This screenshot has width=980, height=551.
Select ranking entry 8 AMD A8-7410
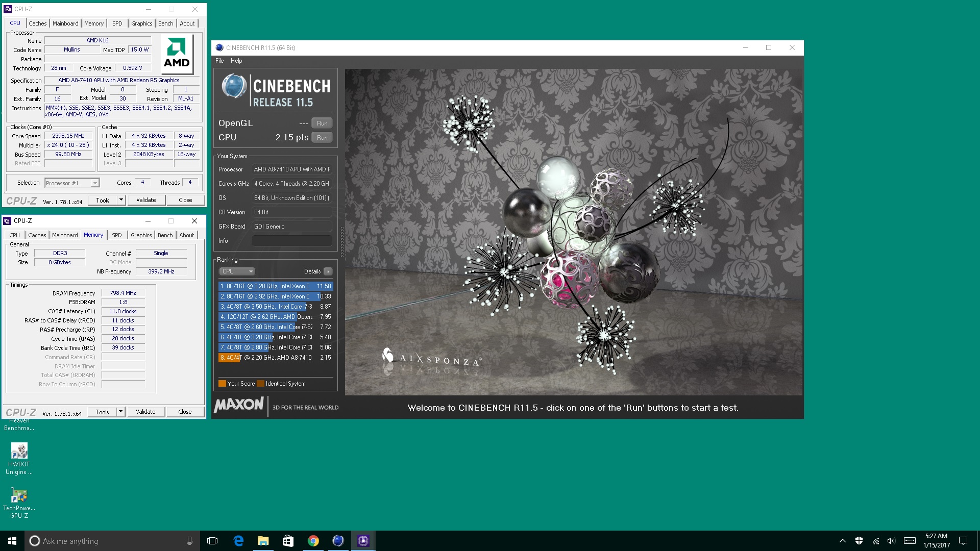(276, 358)
